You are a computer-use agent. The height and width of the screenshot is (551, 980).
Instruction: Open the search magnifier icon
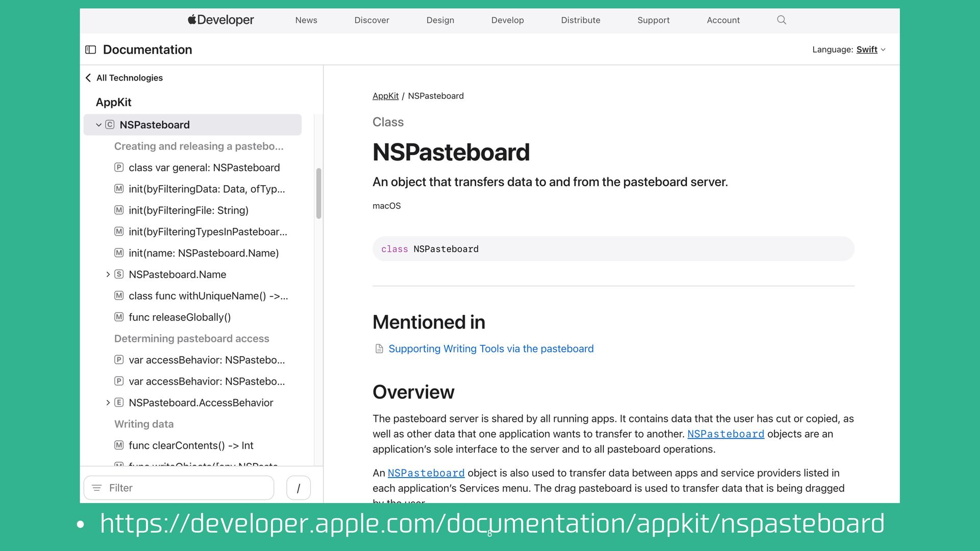(x=781, y=20)
